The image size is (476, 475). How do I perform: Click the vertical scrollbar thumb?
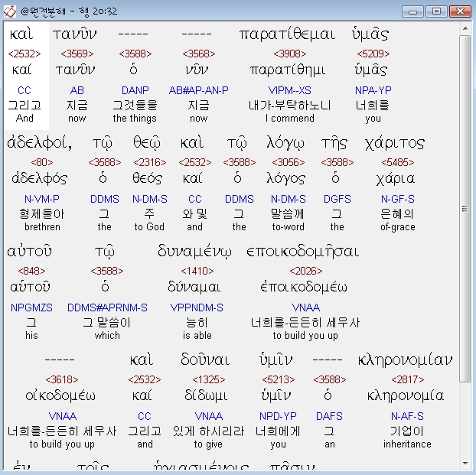point(465,209)
